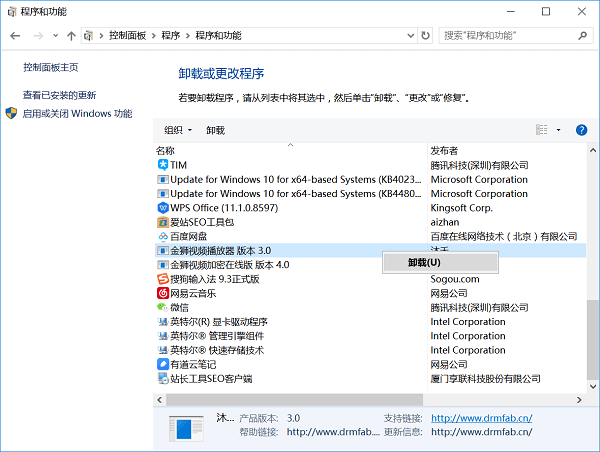Click publisher aizhan cell
The image size is (600, 452).
point(445,222)
